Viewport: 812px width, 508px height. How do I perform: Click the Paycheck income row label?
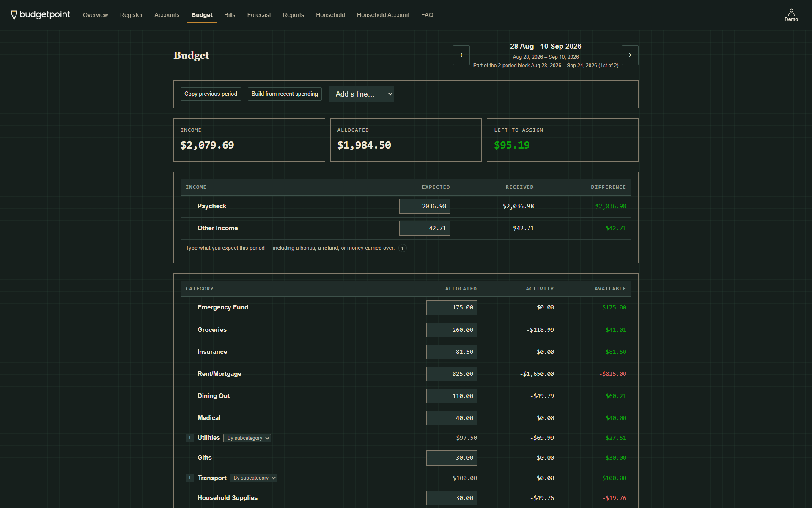(x=212, y=206)
